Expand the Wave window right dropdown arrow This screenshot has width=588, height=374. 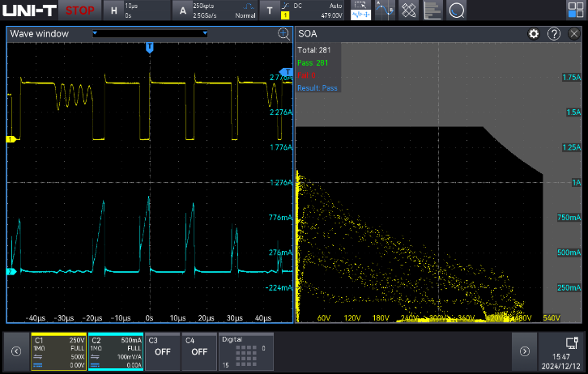(x=205, y=34)
